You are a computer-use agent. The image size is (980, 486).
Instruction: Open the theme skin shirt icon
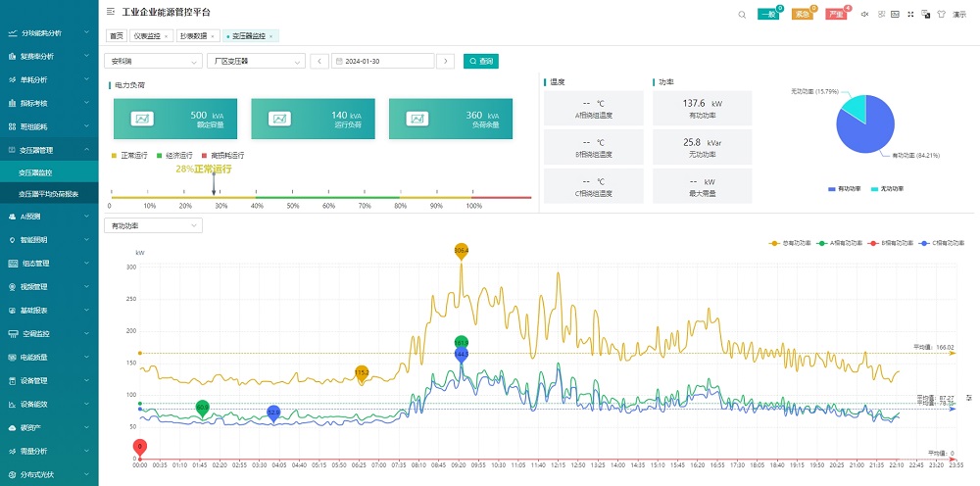[x=941, y=14]
